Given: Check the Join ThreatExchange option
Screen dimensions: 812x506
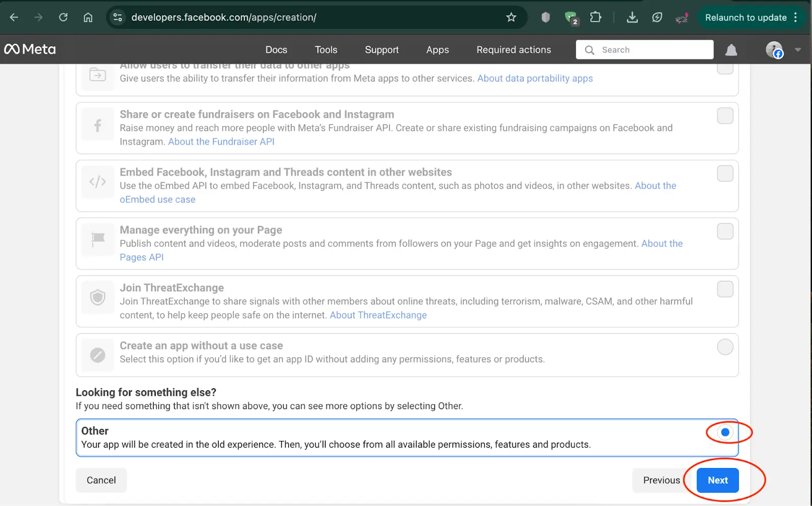Looking at the screenshot, I should pos(725,289).
